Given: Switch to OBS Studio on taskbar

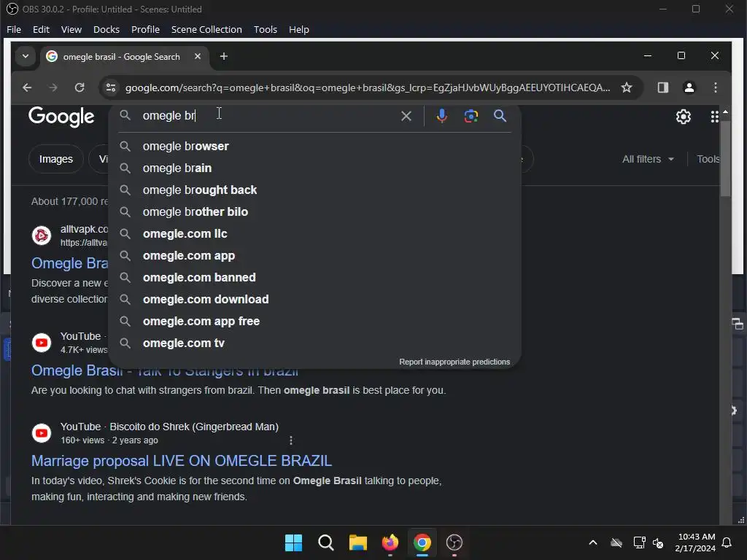Looking at the screenshot, I should (454, 542).
